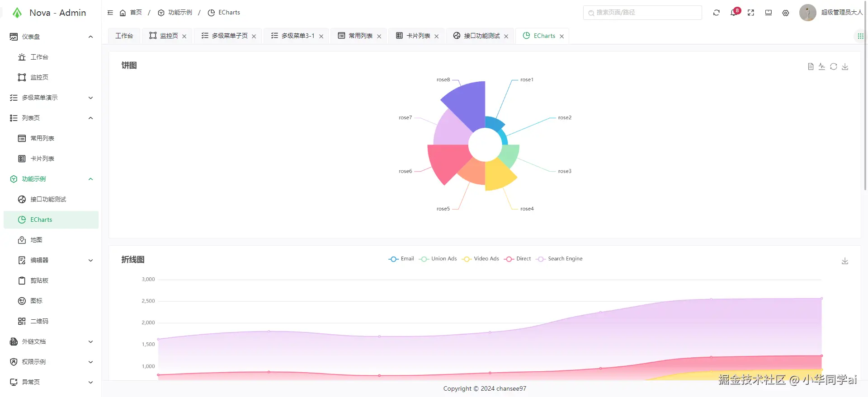Click the Nova Admin logo

[17, 13]
